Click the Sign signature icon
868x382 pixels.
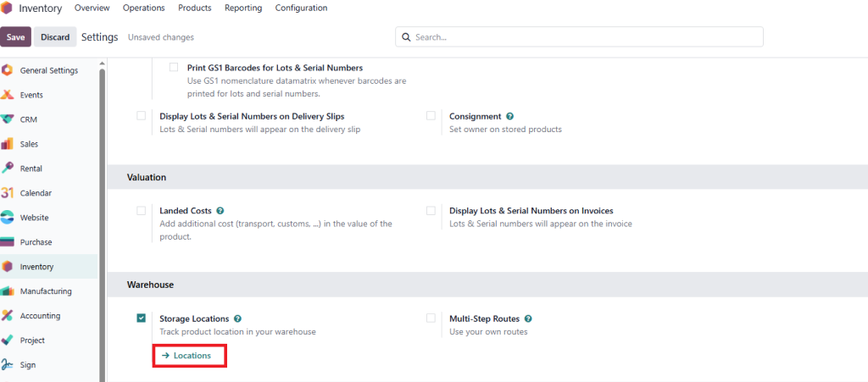[8, 365]
